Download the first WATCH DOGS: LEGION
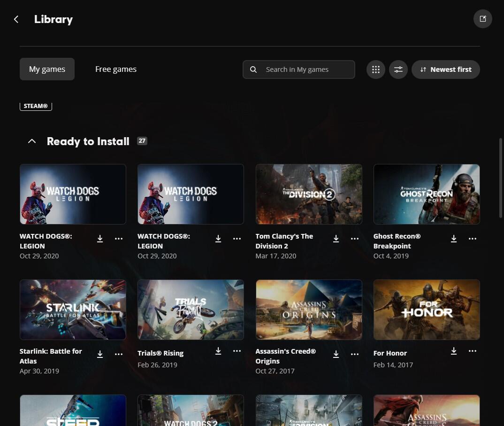The height and width of the screenshot is (426, 504). pos(100,239)
